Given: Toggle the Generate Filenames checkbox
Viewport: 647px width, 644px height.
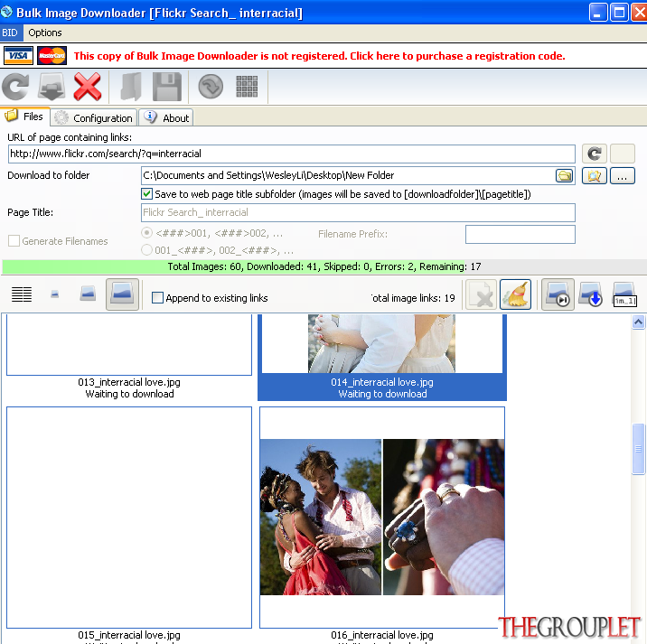Looking at the screenshot, I should click(x=14, y=241).
